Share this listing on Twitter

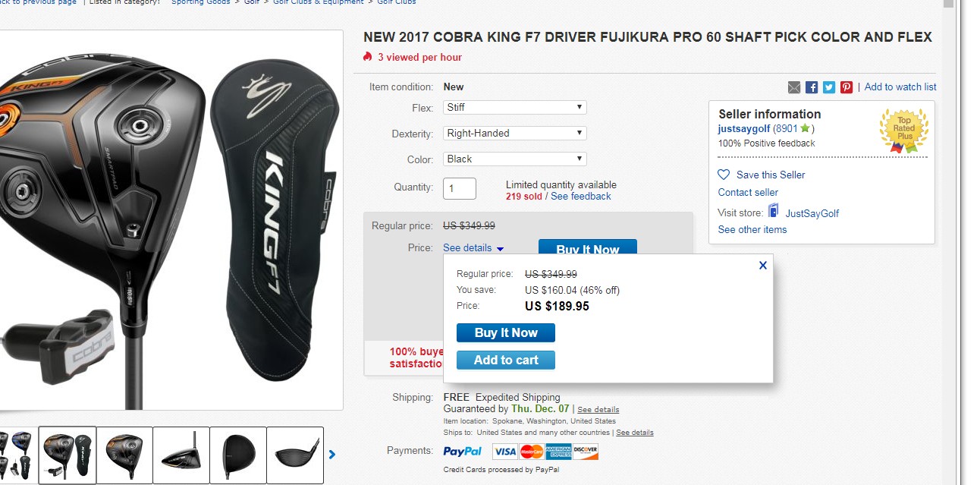click(x=829, y=87)
